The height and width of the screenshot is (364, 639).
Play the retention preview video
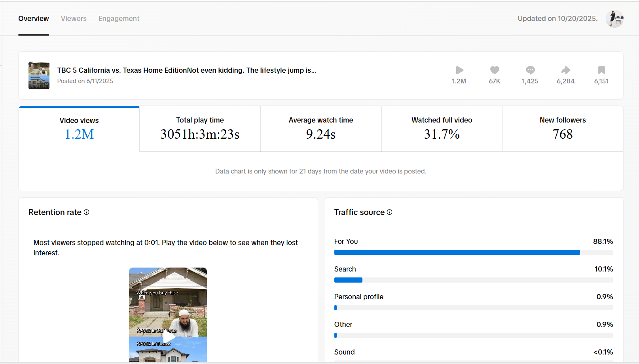tap(169, 337)
